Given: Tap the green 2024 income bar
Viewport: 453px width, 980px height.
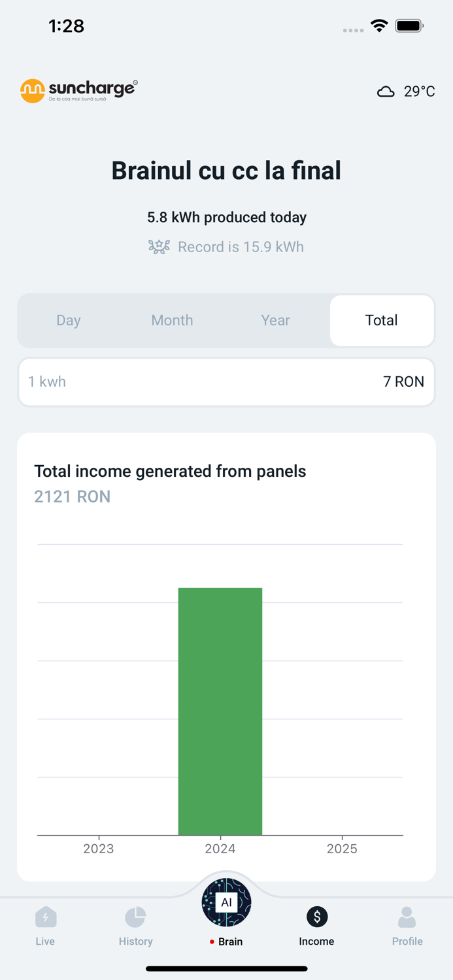Looking at the screenshot, I should click(220, 711).
